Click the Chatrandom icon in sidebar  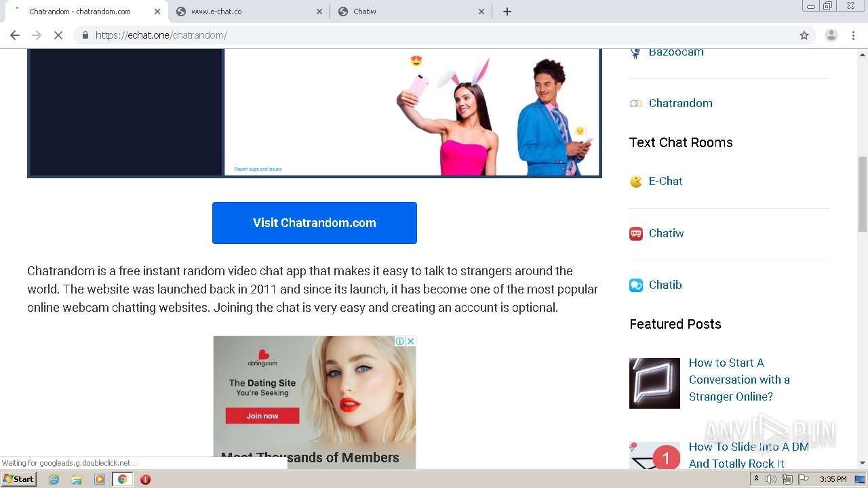point(635,104)
